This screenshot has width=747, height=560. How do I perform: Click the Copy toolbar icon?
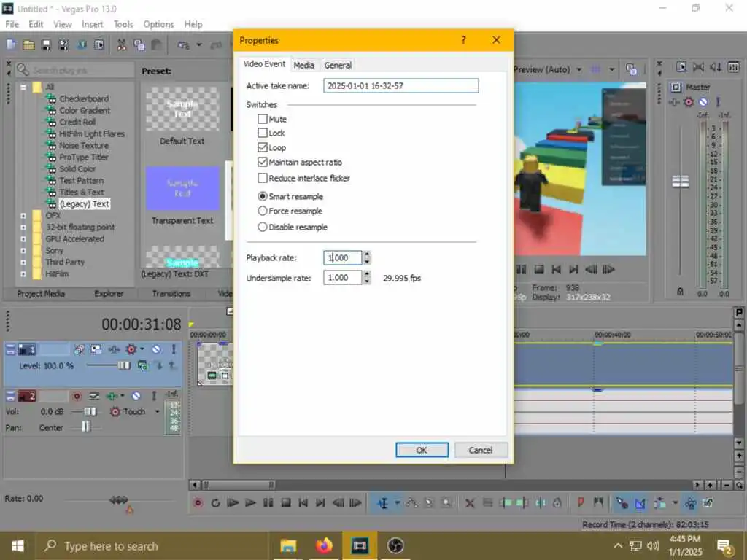(x=139, y=44)
